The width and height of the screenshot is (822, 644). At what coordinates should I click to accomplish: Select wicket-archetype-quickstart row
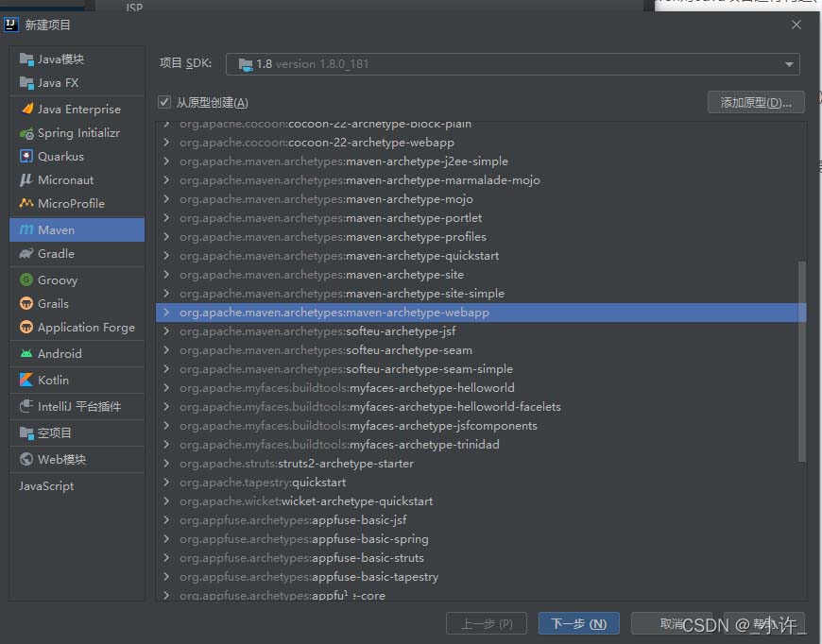pos(481,501)
